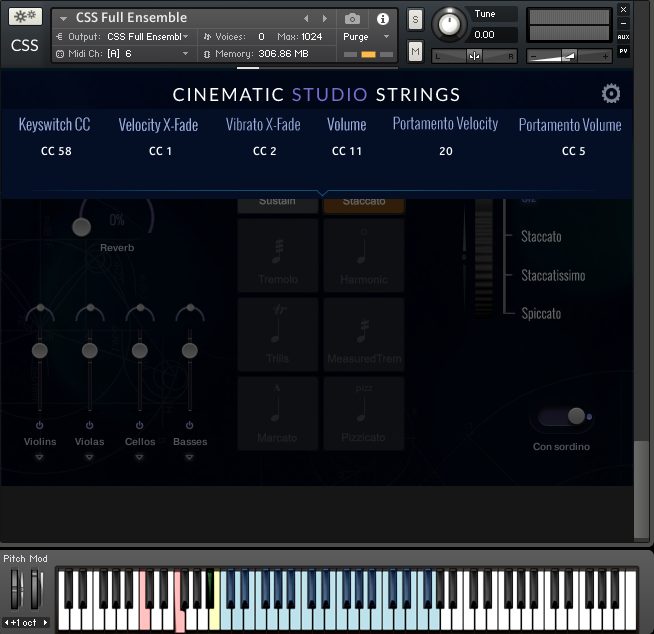Screen dimensions: 654x634
Task: Toggle the Violas power icon
Action: click(89, 425)
